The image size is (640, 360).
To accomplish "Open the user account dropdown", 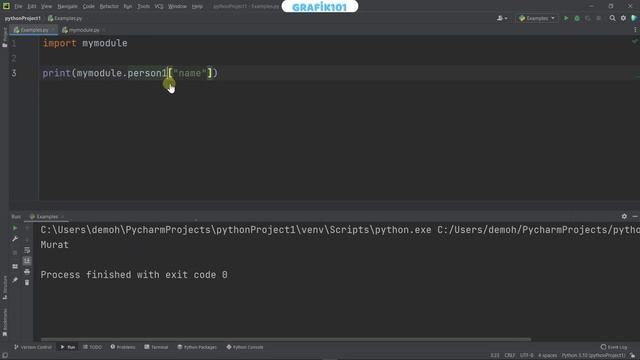I will point(502,18).
